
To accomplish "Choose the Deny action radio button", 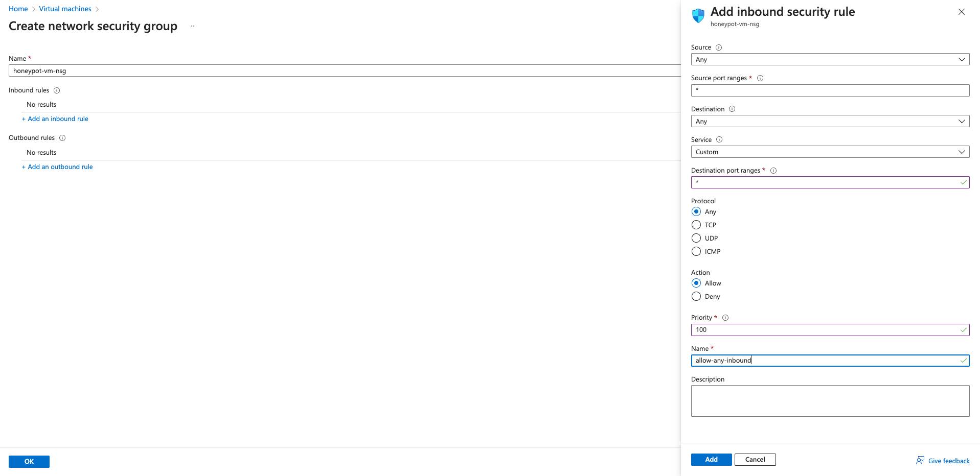I will tap(696, 296).
